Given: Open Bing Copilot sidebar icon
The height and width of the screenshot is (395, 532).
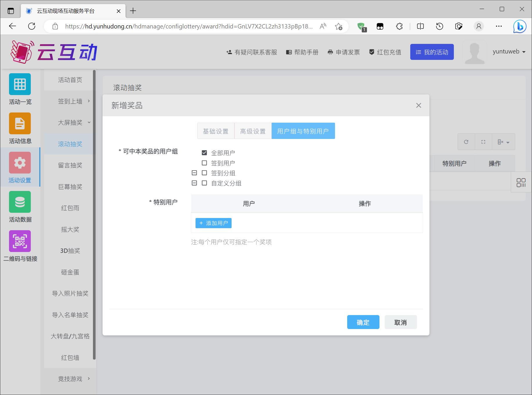Looking at the screenshot, I should [x=520, y=26].
